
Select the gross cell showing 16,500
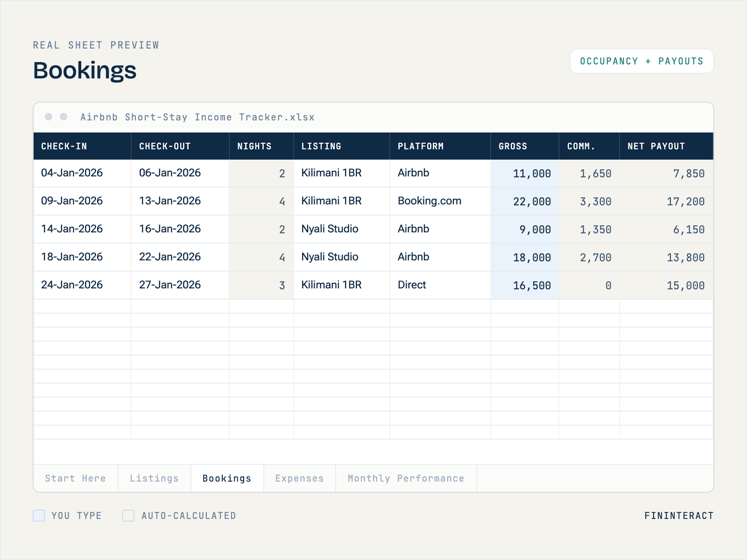tap(525, 285)
